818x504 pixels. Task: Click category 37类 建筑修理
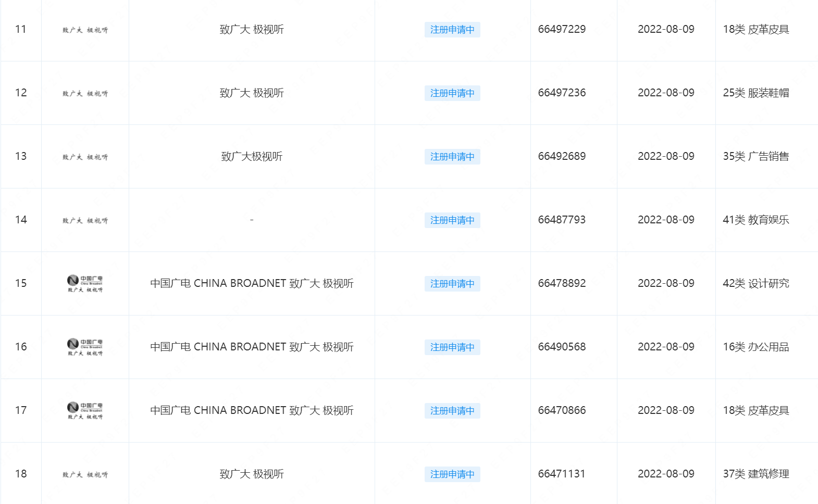756,474
